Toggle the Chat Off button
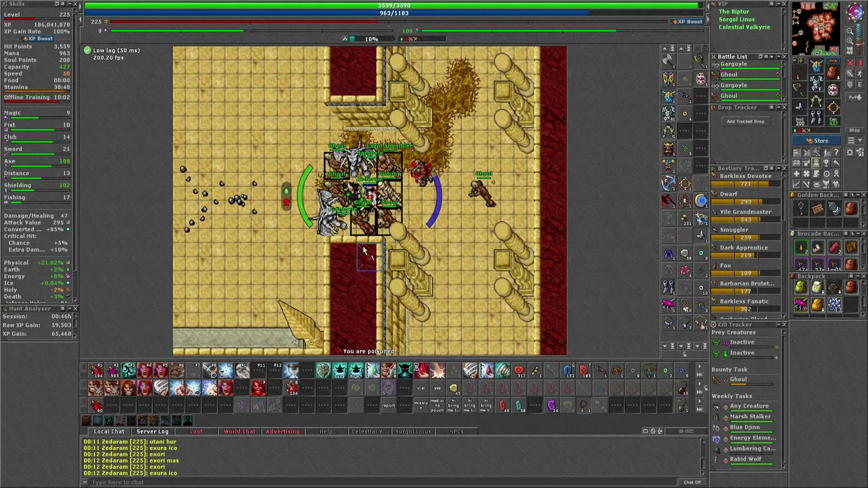This screenshot has width=868, height=488. coord(692,482)
